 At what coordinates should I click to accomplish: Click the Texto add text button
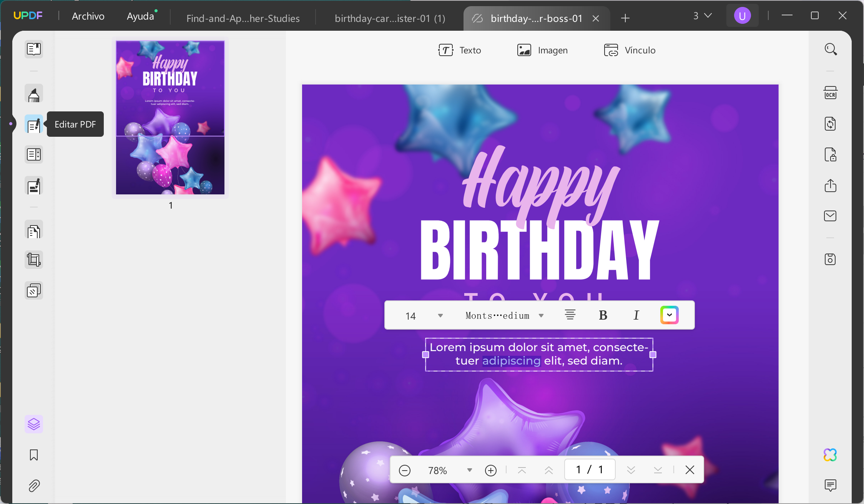460,50
